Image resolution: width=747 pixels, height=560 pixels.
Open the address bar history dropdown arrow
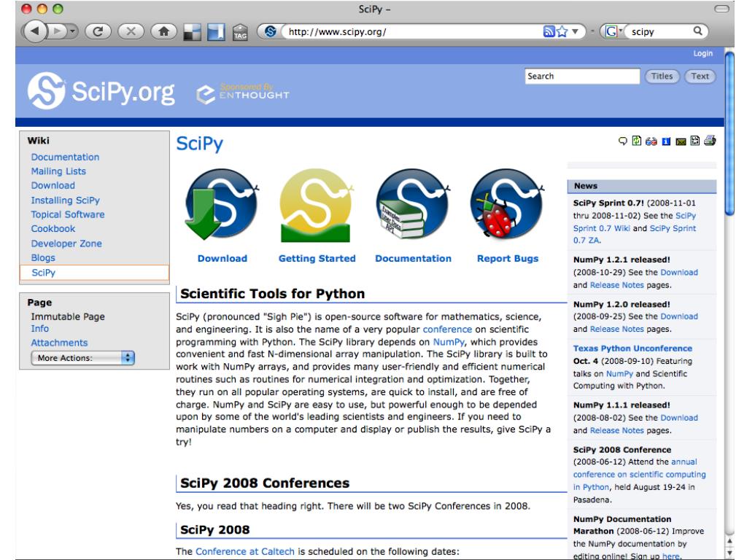coord(576,31)
